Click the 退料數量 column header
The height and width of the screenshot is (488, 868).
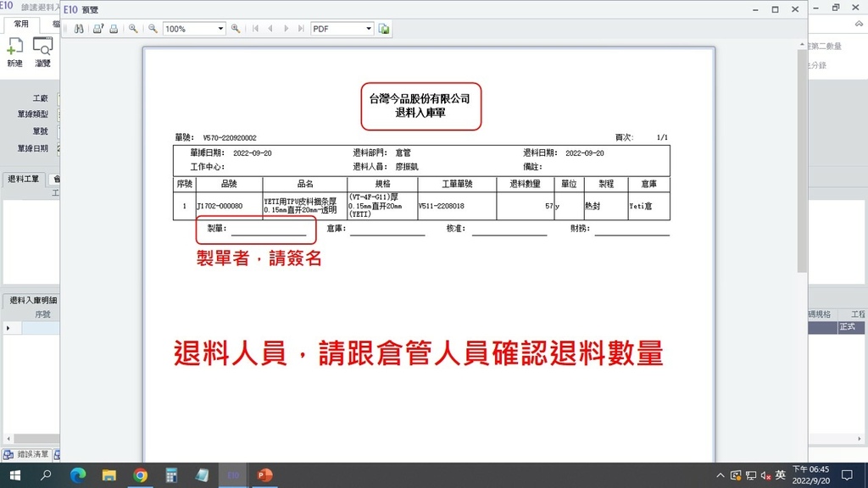coord(525,184)
